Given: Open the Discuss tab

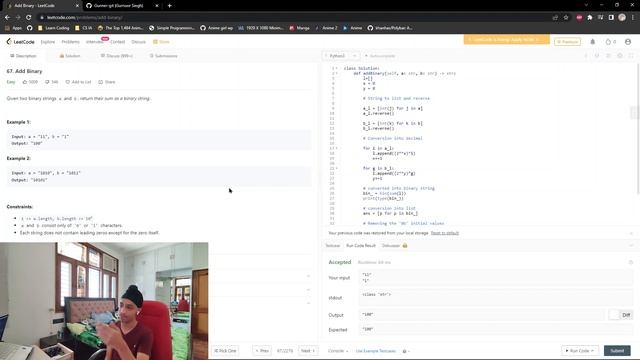Looking at the screenshot, I should tap(117, 56).
